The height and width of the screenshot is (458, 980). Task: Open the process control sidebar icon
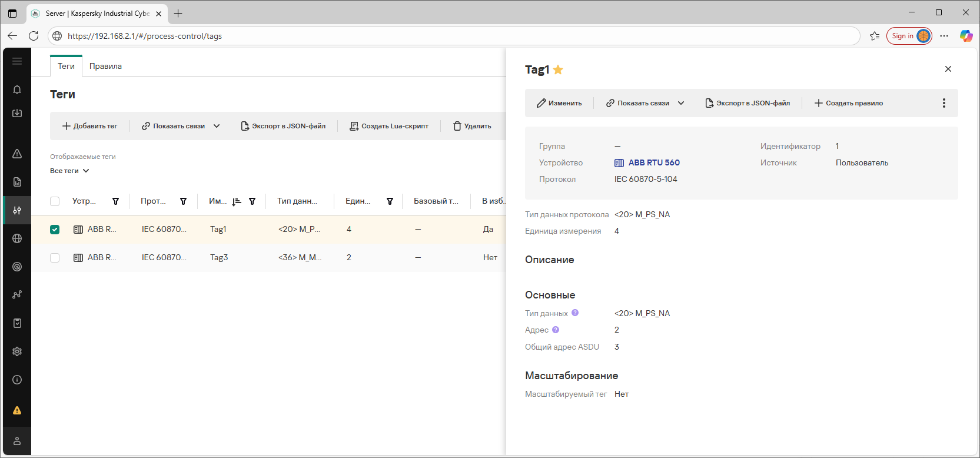17,210
